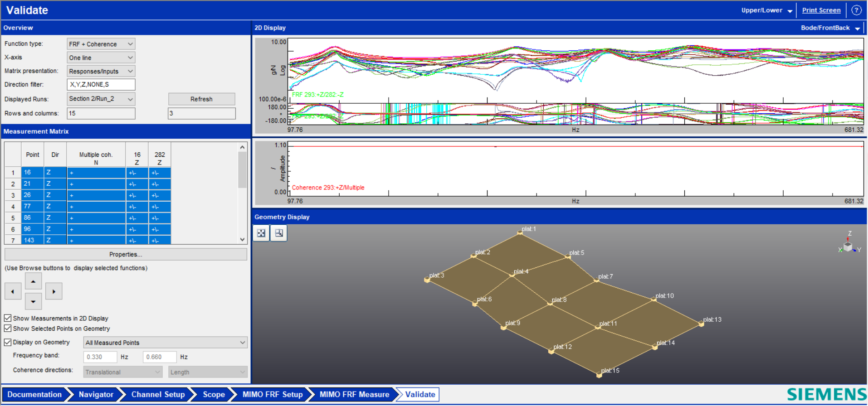Select matrix row with Point 86
The image size is (868, 406).
[x=88, y=218]
